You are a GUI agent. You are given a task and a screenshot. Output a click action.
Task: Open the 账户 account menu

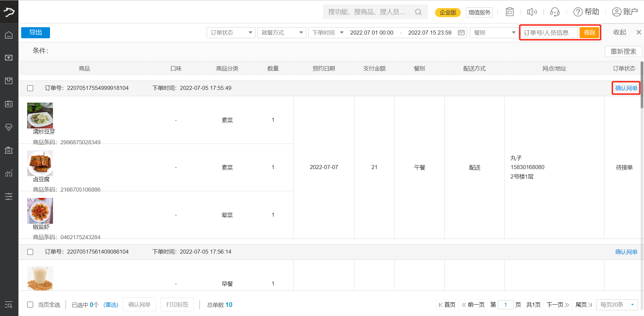point(625,12)
